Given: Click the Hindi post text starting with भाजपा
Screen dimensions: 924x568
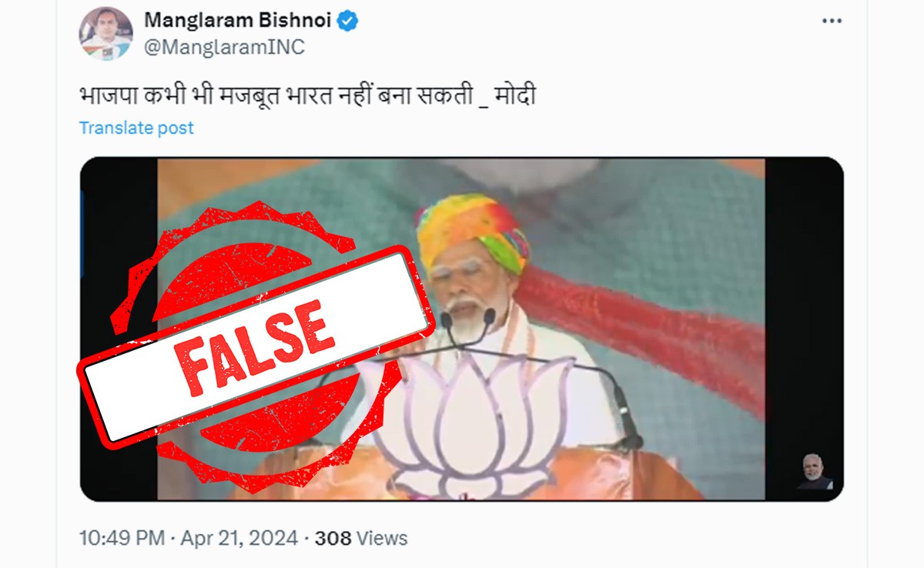Looking at the screenshot, I should (307, 97).
